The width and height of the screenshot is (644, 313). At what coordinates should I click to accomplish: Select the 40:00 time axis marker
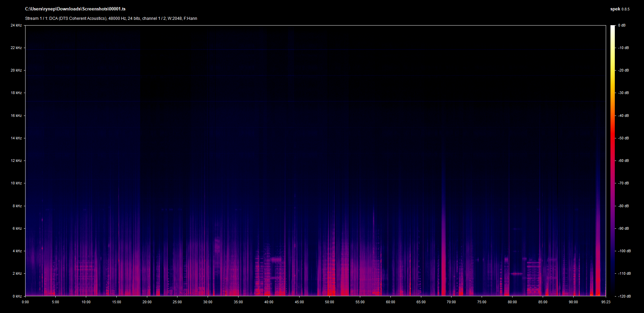tap(269, 302)
